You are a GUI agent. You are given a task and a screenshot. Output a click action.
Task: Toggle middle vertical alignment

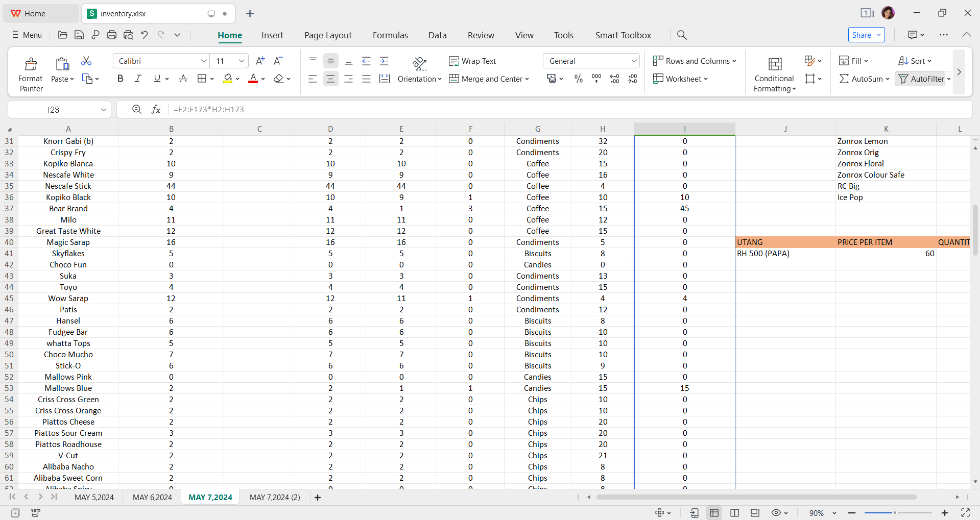point(330,61)
